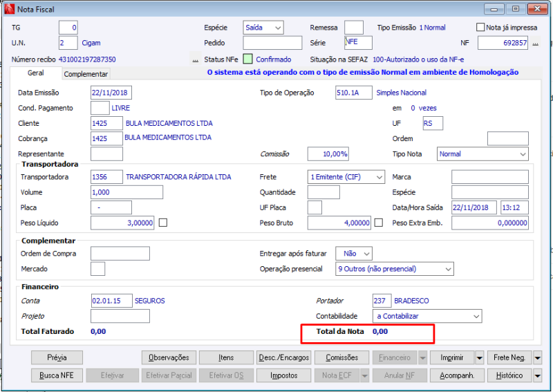Click the TG input field
Image resolution: width=553 pixels, height=392 pixels.
[x=68, y=28]
